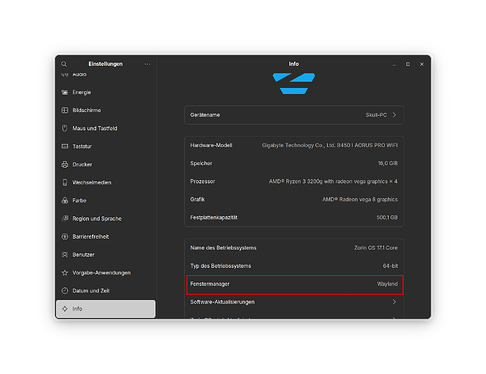Click the Info sidebar icon
The height and width of the screenshot is (374, 486).
65,309
